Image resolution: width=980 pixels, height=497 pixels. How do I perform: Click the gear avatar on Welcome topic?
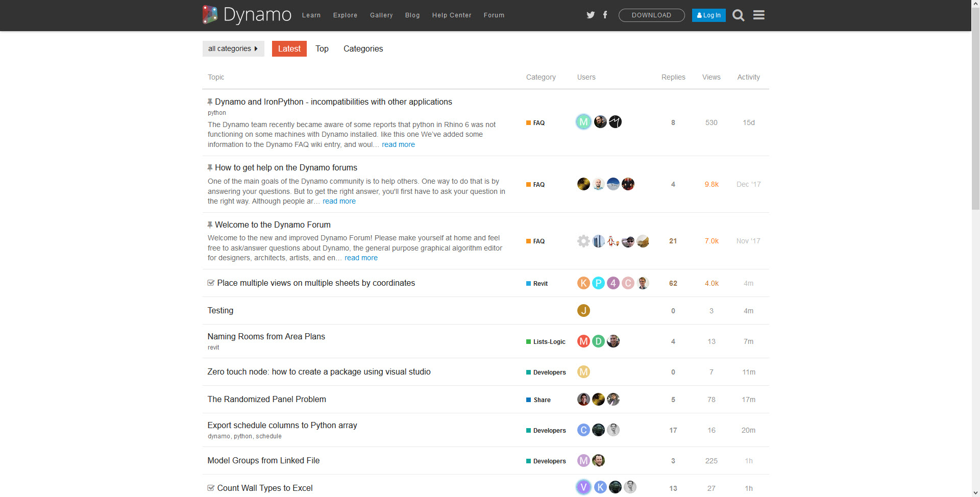tap(583, 241)
